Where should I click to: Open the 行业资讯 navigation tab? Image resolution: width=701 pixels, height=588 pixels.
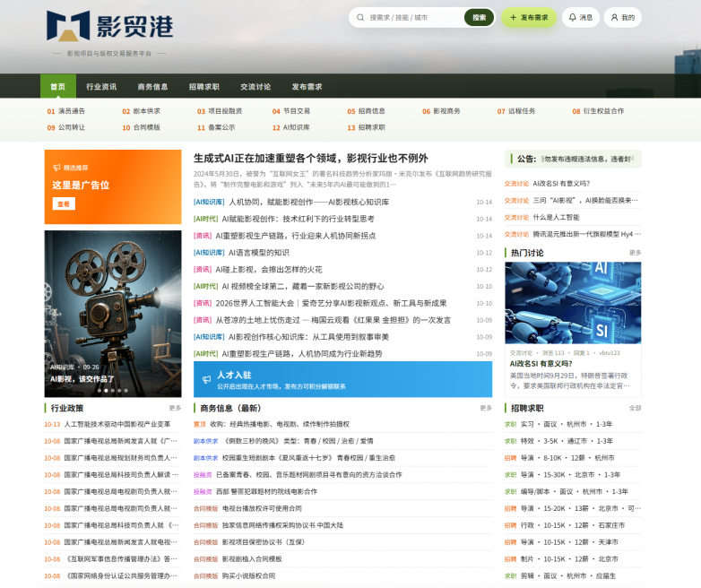[101, 86]
